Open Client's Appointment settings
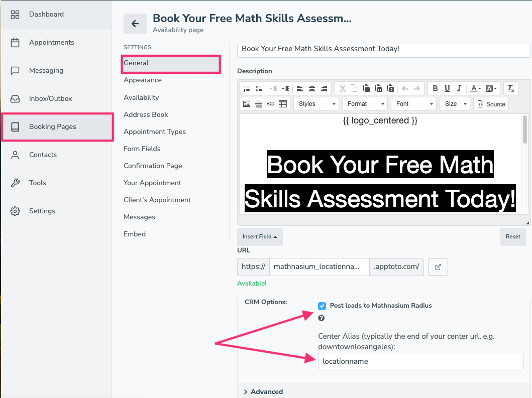Screen dimensions: 532x398 point(157,200)
